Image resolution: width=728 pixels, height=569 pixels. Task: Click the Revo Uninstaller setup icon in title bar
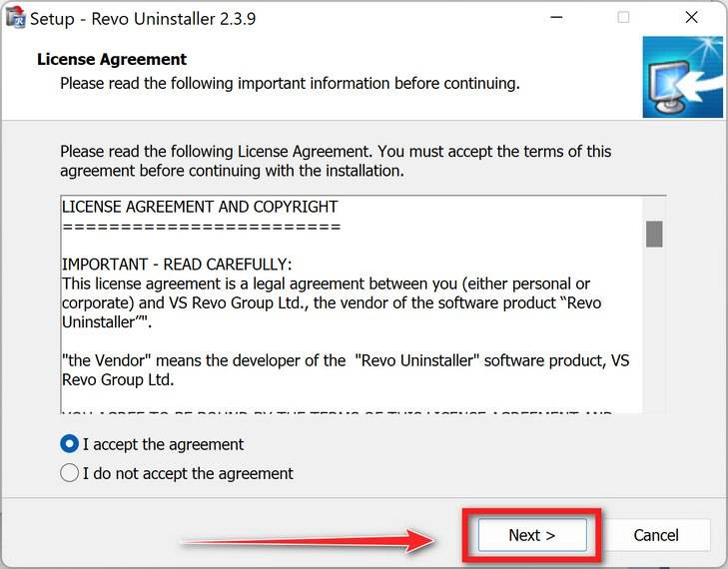(15, 18)
